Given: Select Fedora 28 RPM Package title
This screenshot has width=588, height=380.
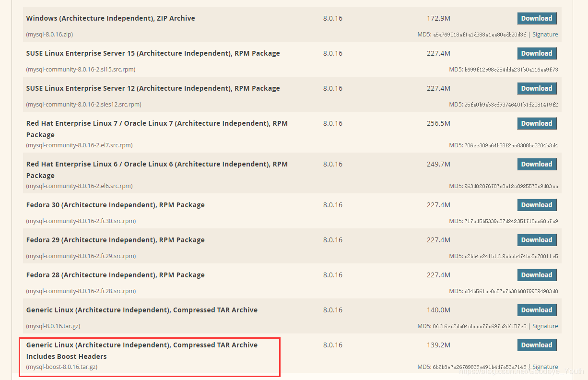Looking at the screenshot, I should [116, 275].
